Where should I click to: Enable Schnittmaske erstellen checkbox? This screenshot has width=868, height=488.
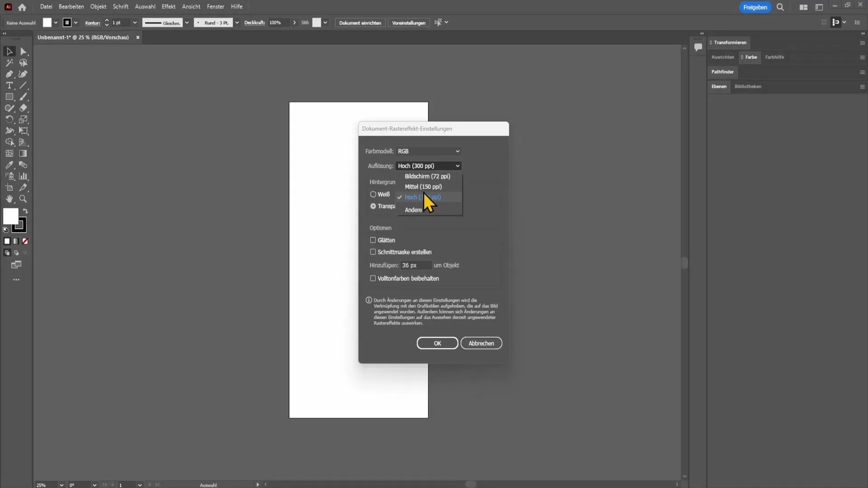(373, 252)
